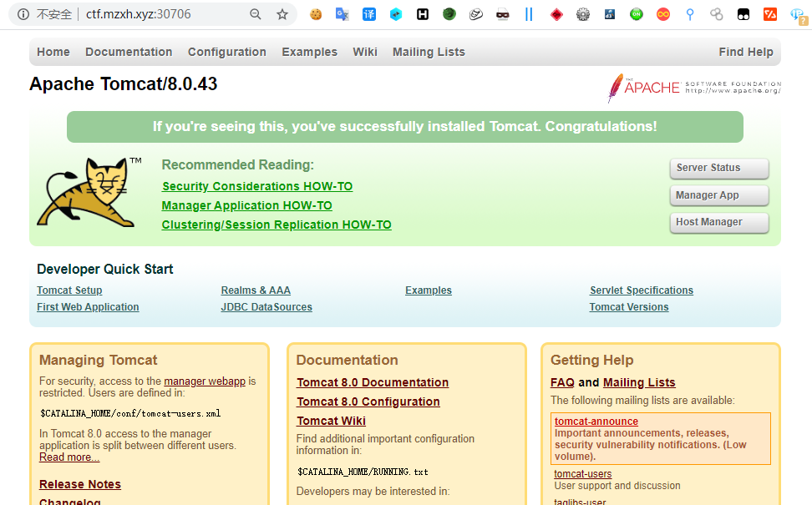Click the Tomcat cat mascot image
Viewport: 812px width, 505px height.
pyautogui.click(x=89, y=192)
